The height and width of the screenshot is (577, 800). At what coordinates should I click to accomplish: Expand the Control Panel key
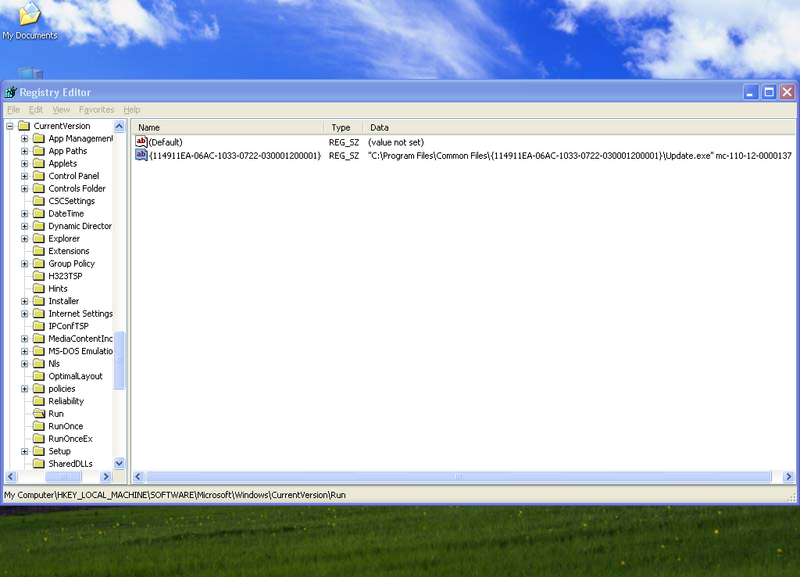click(x=24, y=176)
